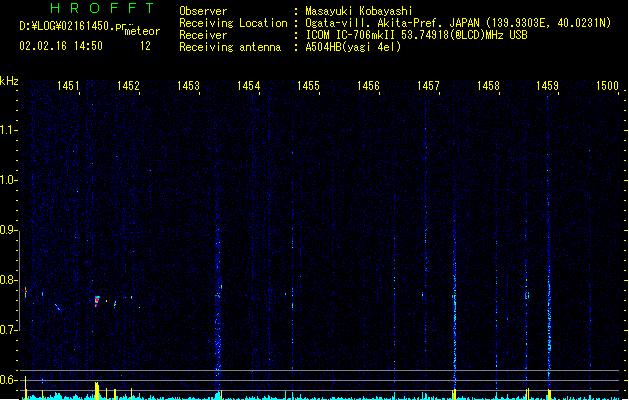Click the 1456 time axis label

click(x=368, y=85)
